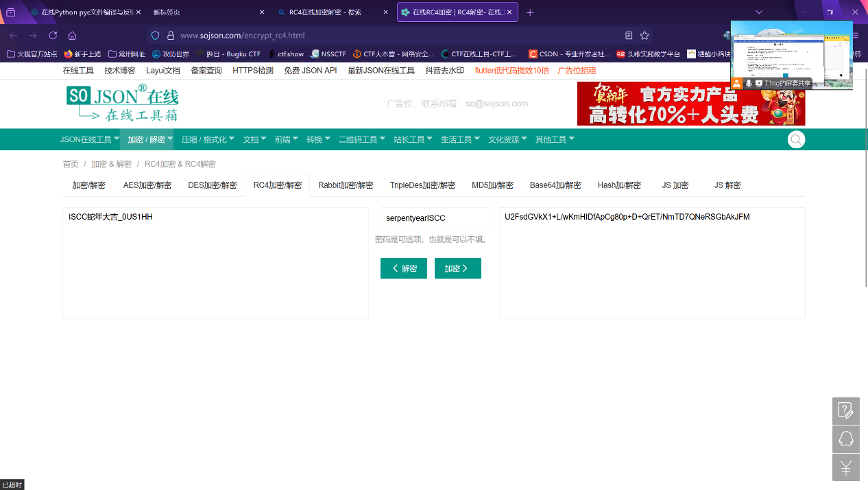Screen dimensions: 868x490
Task: Select MD5加/解密 tab
Action: click(492, 185)
